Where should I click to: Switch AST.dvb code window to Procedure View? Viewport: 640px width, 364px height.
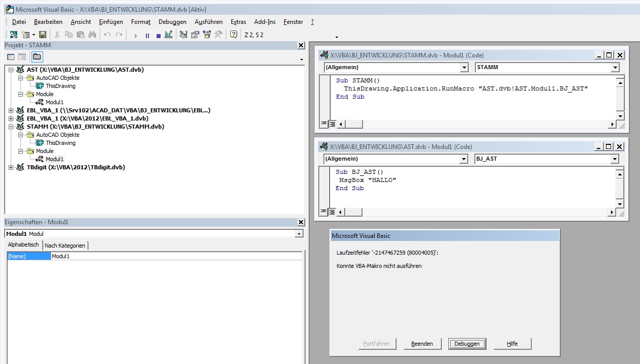[x=323, y=212]
